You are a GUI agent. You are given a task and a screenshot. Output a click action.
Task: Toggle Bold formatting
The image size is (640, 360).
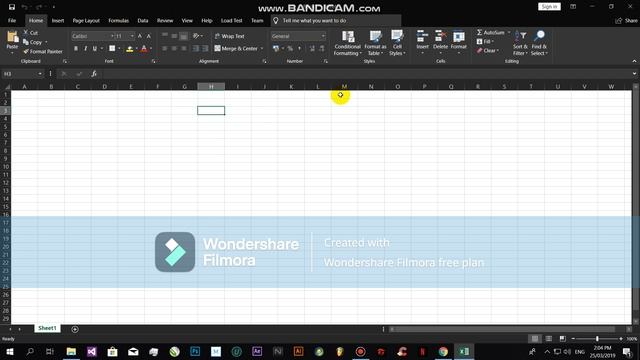click(x=76, y=49)
